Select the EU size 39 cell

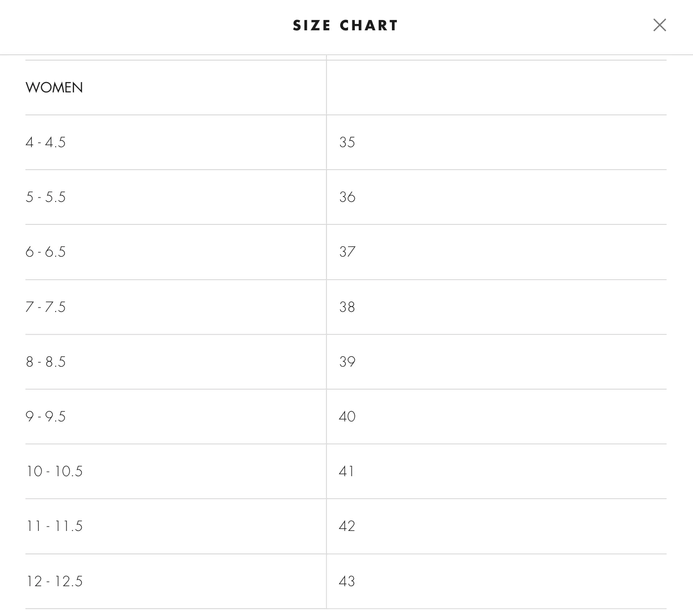point(497,362)
